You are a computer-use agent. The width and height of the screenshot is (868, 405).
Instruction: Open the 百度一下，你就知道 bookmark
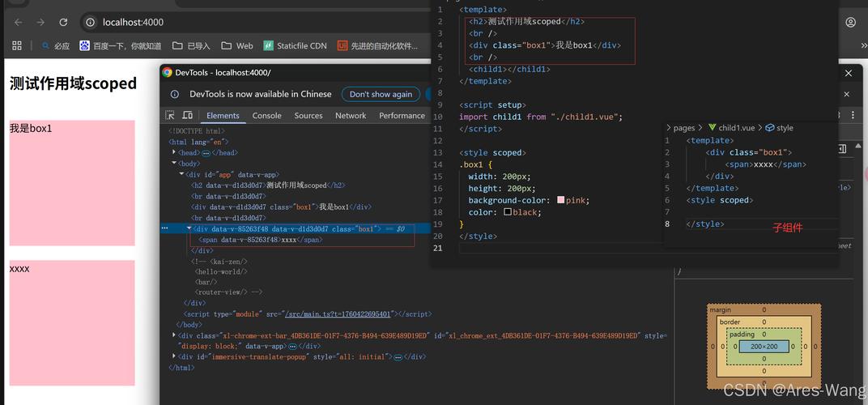tap(120, 45)
